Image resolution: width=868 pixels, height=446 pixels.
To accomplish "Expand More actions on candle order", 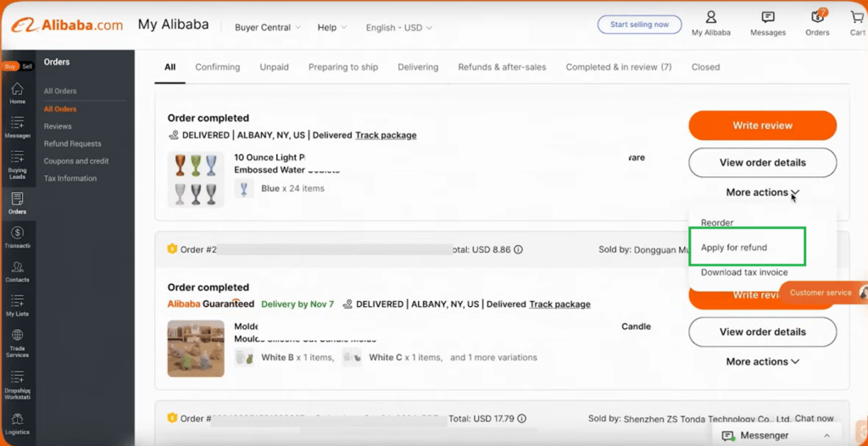I will tap(763, 361).
